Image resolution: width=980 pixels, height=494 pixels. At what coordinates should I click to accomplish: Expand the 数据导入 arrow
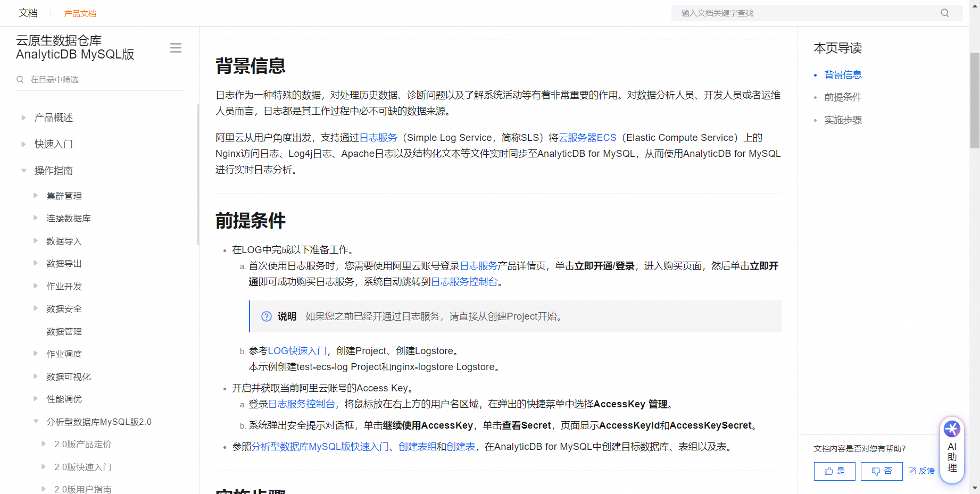point(36,241)
